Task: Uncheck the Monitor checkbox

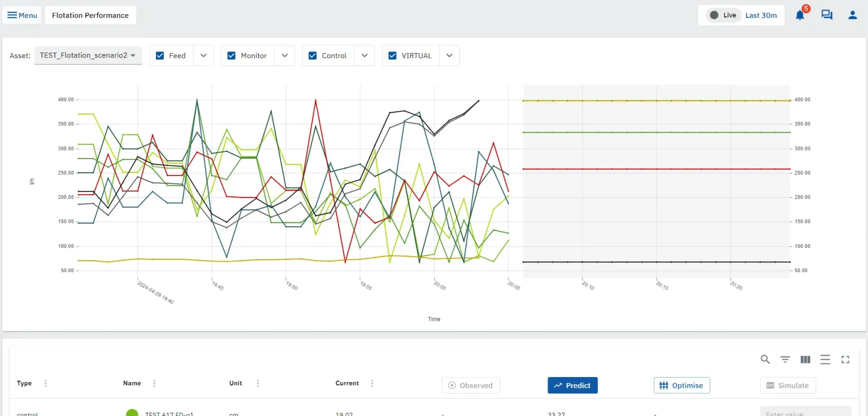Action: tap(231, 55)
